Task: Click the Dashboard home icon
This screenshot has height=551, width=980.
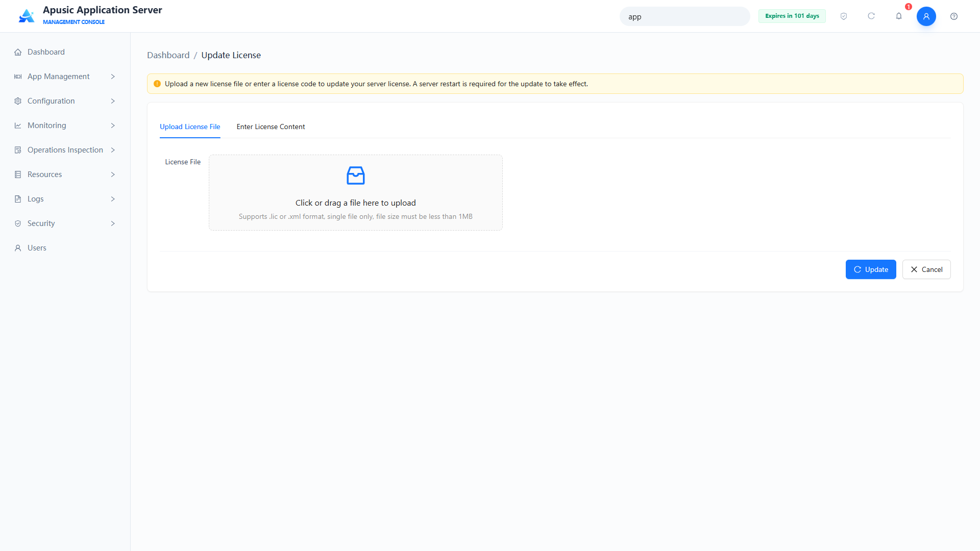Action: coord(18,52)
